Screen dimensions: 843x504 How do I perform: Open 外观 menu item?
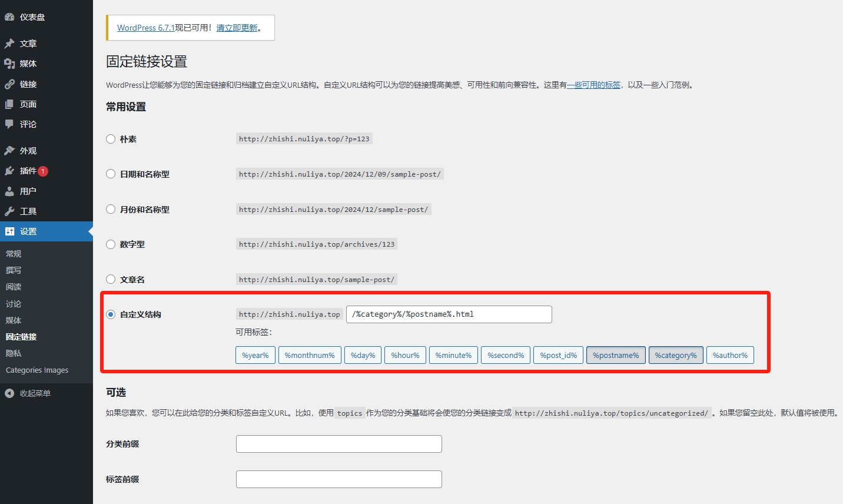click(47, 151)
